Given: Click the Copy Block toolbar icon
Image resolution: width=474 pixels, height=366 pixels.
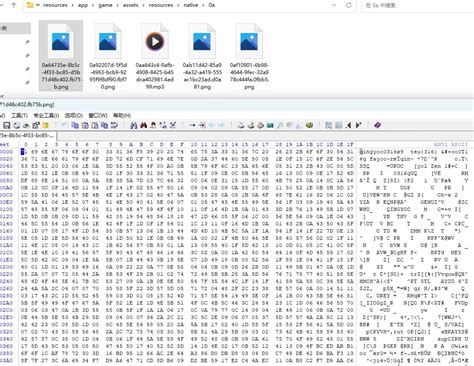Looking at the screenshot, I should click(x=75, y=125).
